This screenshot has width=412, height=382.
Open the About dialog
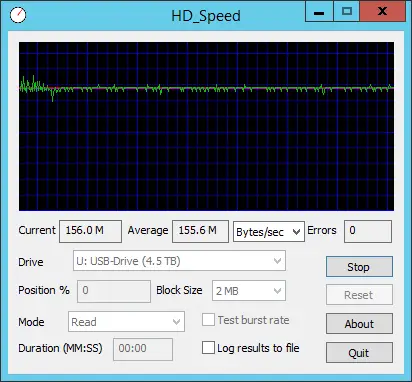point(359,324)
